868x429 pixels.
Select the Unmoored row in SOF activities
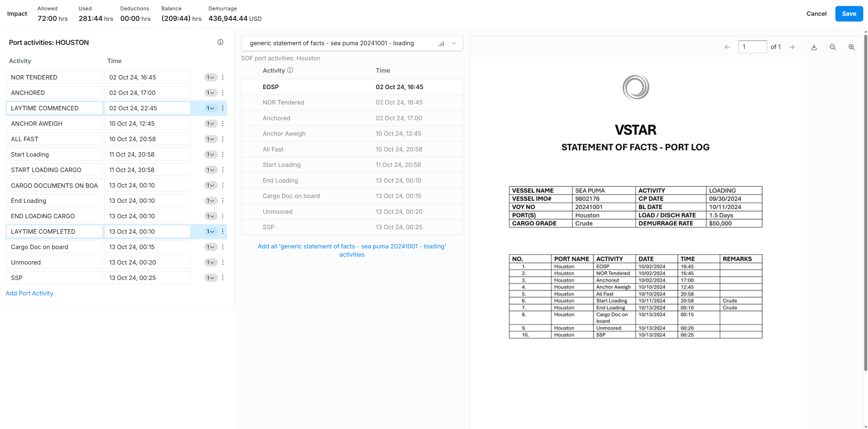pos(352,211)
